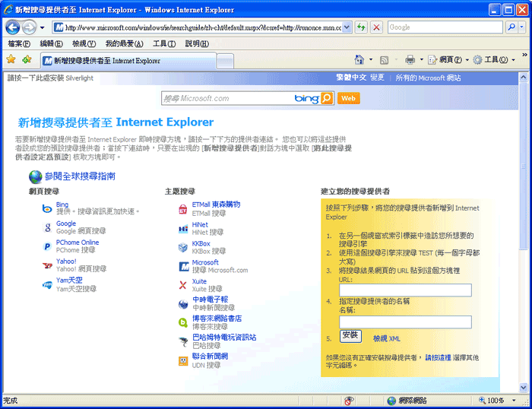Click the Microsoft provider icon

click(184, 266)
